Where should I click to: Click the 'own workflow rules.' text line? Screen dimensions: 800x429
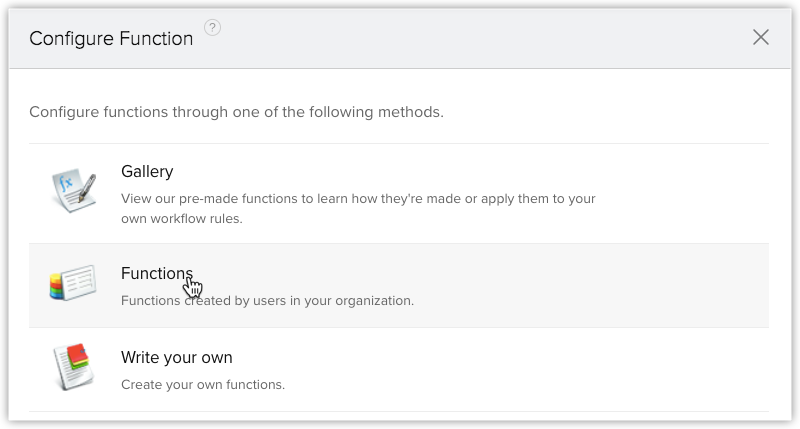pyautogui.click(x=182, y=218)
